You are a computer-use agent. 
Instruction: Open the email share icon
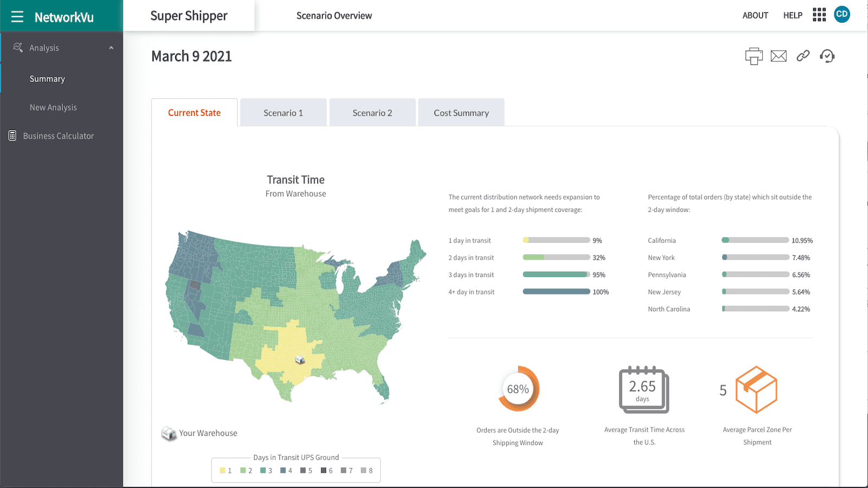[x=778, y=56]
